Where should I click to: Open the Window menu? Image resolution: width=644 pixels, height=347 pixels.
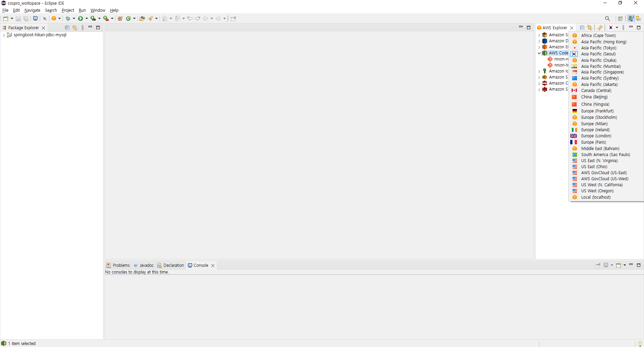[98, 10]
